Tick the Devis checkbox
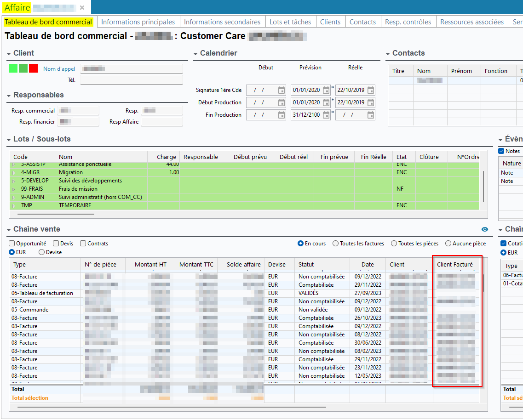The height and width of the screenshot is (420, 523). tap(56, 244)
